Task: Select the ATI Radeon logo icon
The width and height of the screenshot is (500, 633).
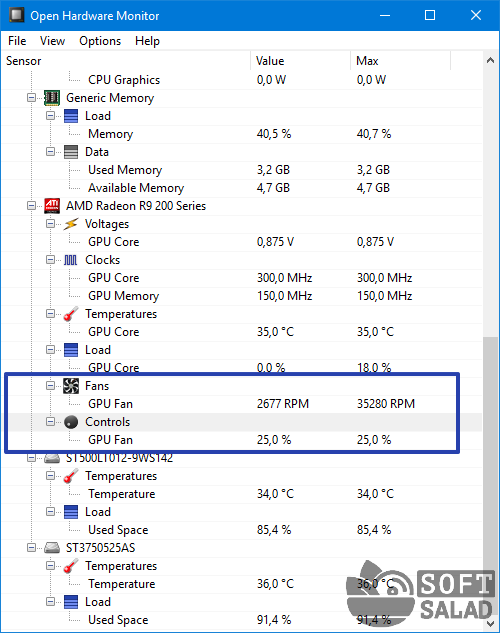Action: pyautogui.click(x=52, y=206)
